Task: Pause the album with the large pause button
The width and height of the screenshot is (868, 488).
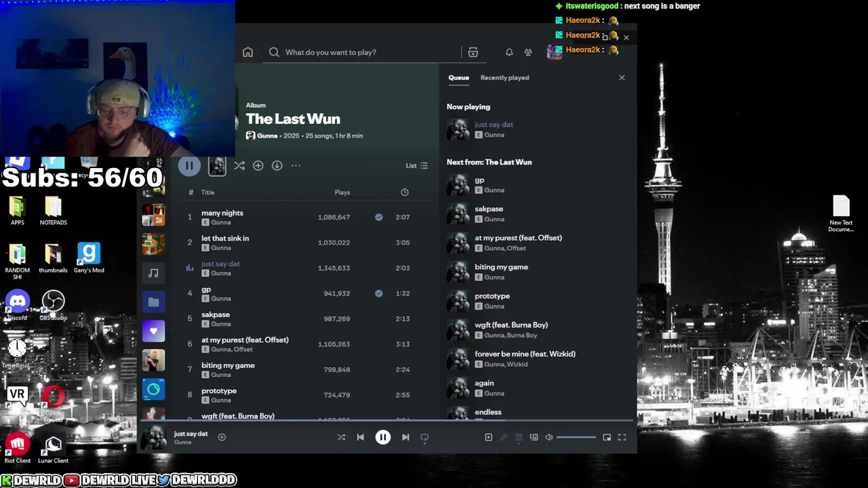Action: [x=189, y=165]
